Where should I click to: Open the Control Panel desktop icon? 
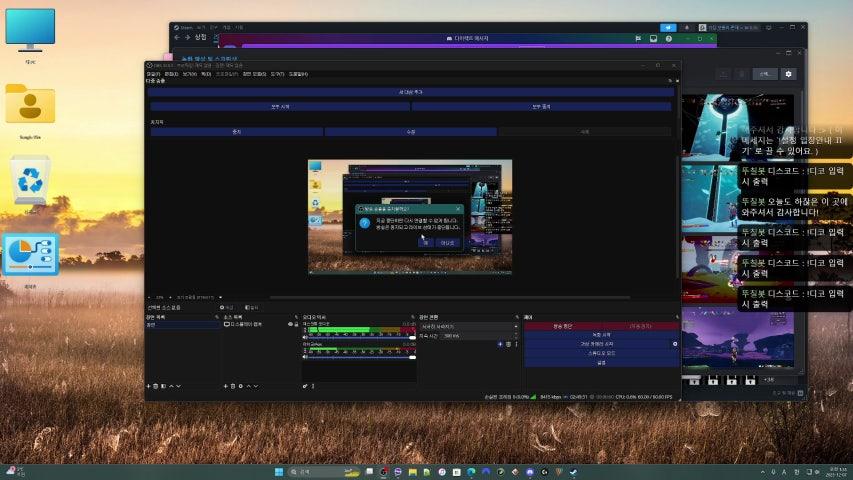tap(30, 257)
